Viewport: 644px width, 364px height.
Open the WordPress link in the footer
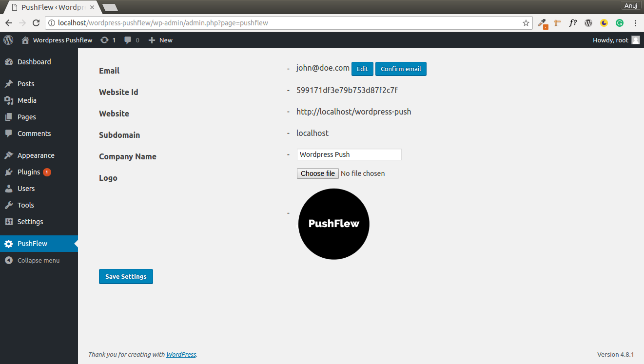181,355
